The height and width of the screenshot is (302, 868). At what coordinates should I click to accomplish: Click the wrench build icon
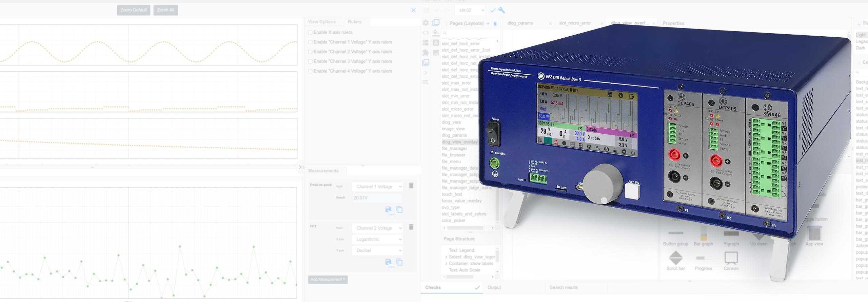[501, 10]
